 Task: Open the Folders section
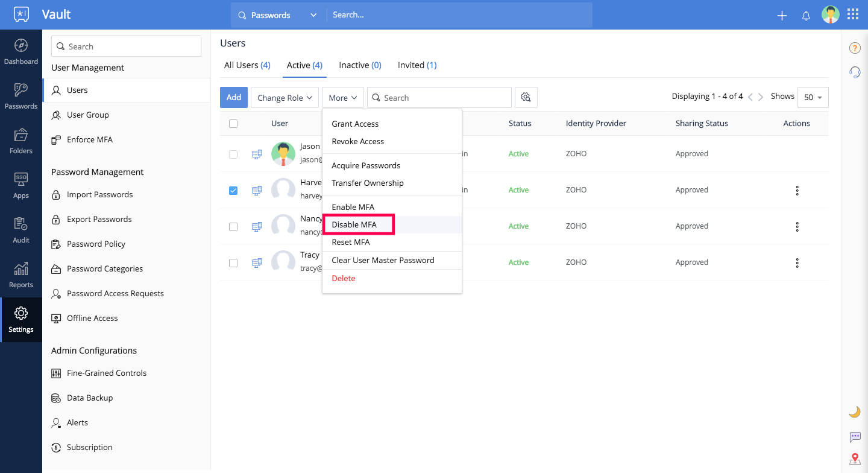coord(21,142)
